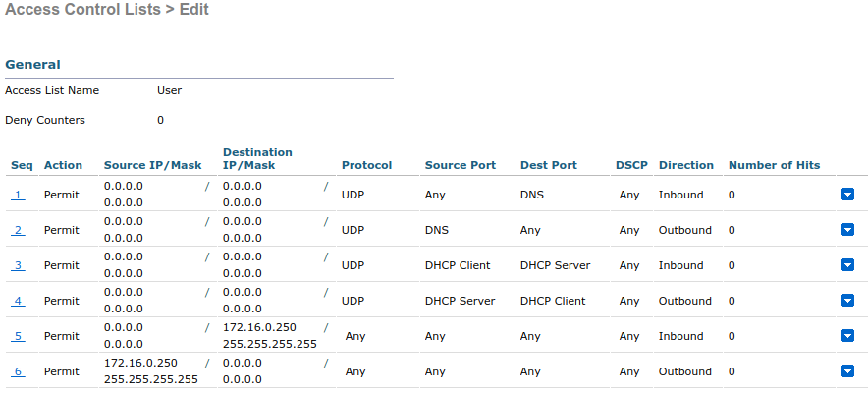Open blue arrow menu for sequence 6
This screenshot has height=396, width=868.
point(848,371)
